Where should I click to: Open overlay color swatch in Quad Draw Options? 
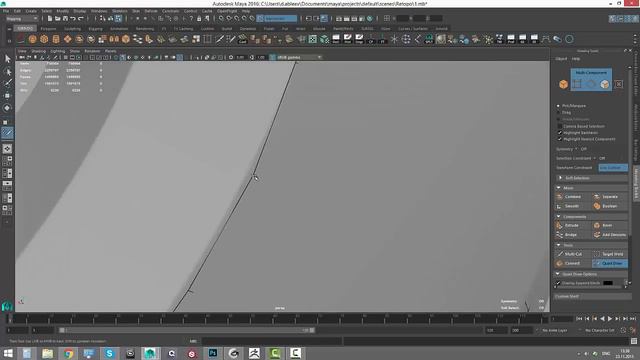608,283
